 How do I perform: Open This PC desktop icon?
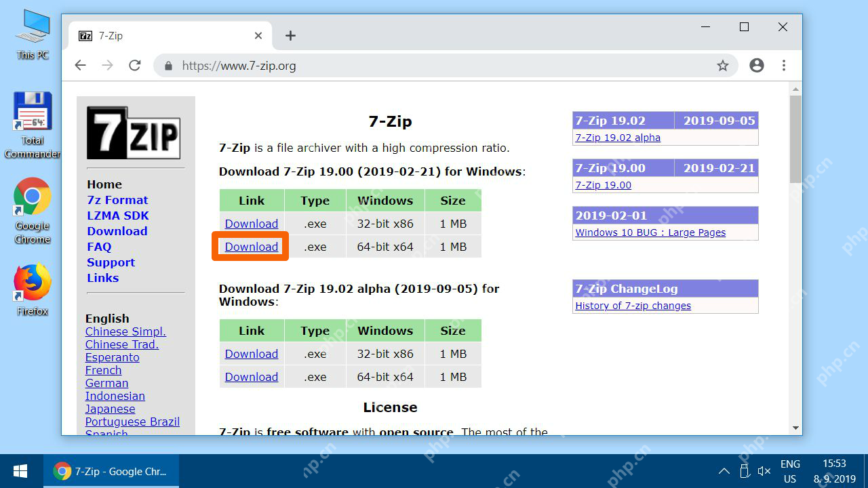click(33, 35)
